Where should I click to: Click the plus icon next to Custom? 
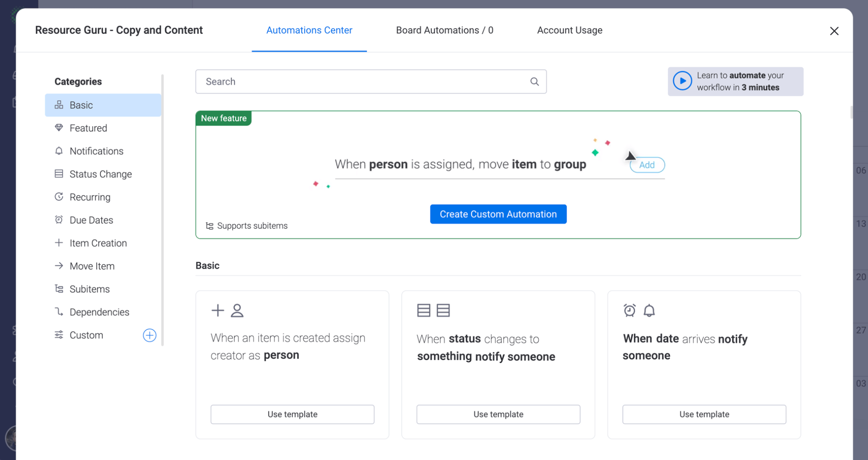pyautogui.click(x=150, y=335)
